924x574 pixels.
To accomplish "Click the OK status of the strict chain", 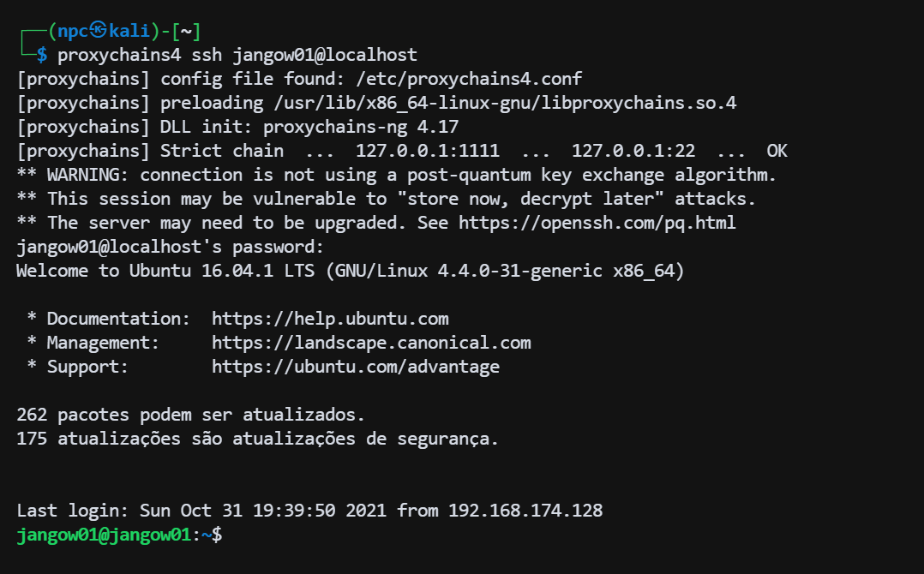I will point(777,151).
